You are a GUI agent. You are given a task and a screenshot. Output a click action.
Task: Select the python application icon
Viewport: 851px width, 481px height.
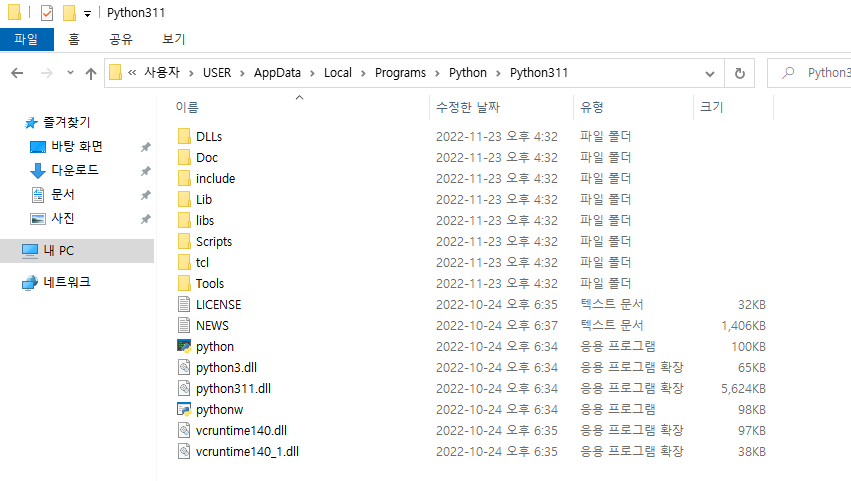(x=185, y=346)
